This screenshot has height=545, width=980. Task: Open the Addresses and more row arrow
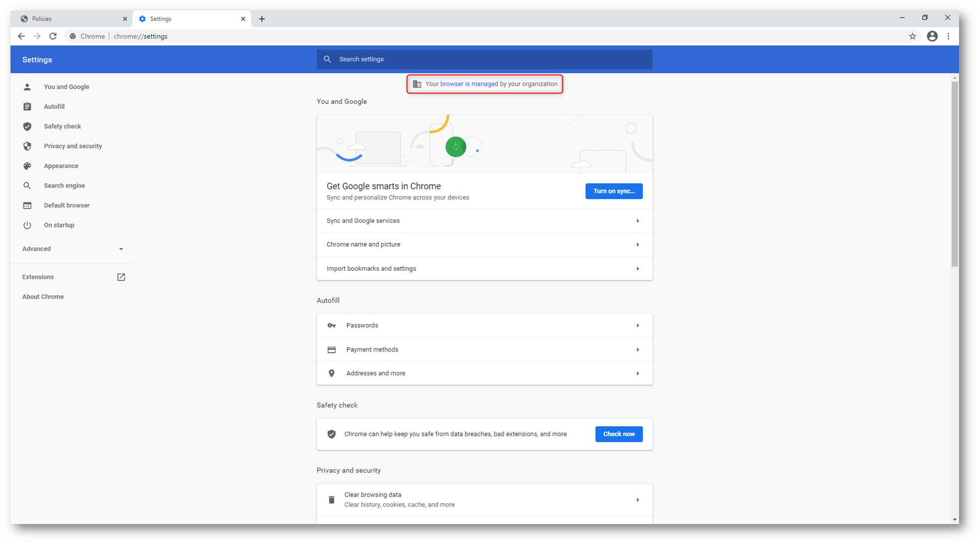click(x=637, y=373)
